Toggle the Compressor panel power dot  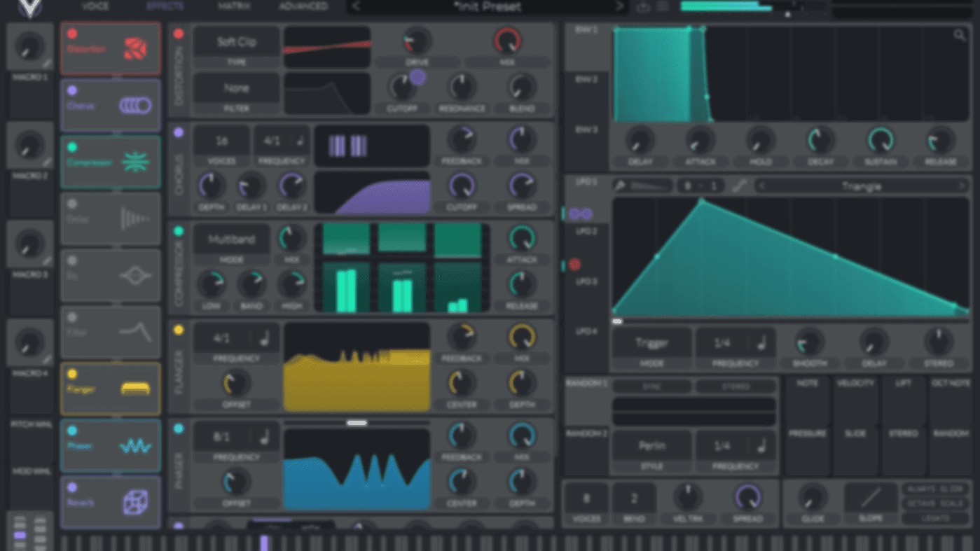179,231
